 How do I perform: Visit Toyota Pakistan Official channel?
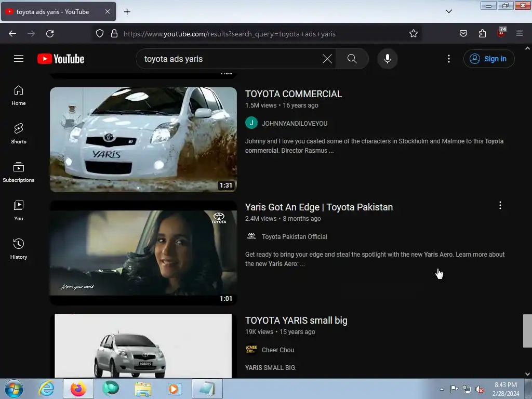(295, 237)
